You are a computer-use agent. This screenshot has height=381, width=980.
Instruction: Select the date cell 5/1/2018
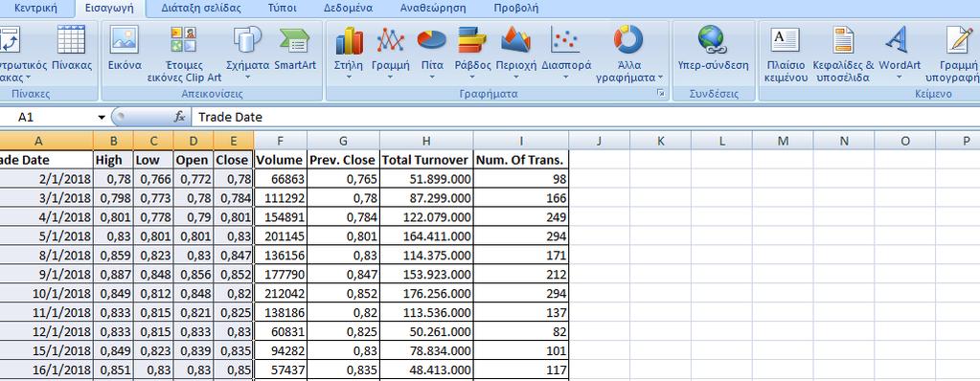pyautogui.click(x=46, y=236)
